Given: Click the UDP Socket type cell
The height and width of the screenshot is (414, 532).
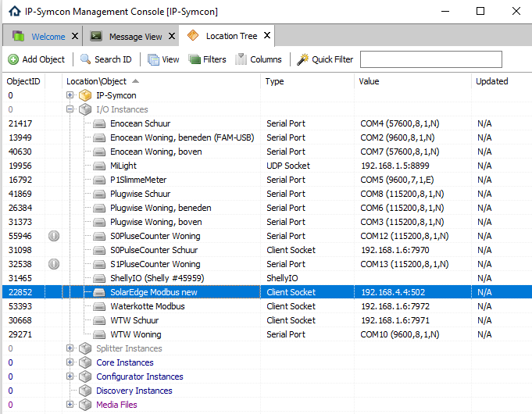Looking at the screenshot, I should [288, 166].
